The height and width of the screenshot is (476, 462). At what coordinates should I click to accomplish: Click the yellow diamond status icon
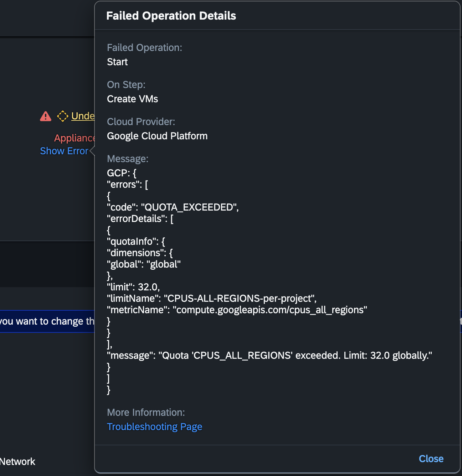coord(63,116)
